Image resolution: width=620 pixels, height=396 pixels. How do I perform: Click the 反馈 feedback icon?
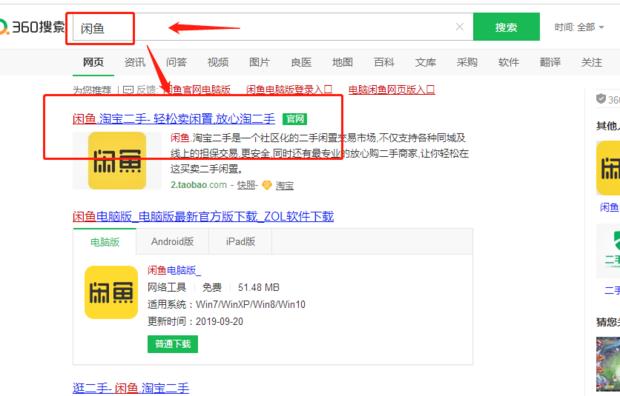pyautogui.click(x=129, y=90)
